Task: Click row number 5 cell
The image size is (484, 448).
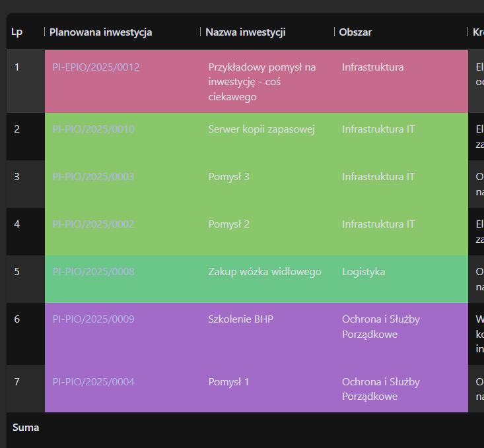Action: [26, 279]
